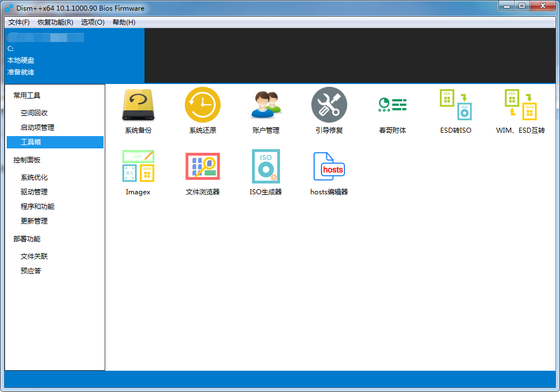The height and width of the screenshot is (392, 560).
Task: Select the C: 本地硬盘 system tile
Action: 74,55
